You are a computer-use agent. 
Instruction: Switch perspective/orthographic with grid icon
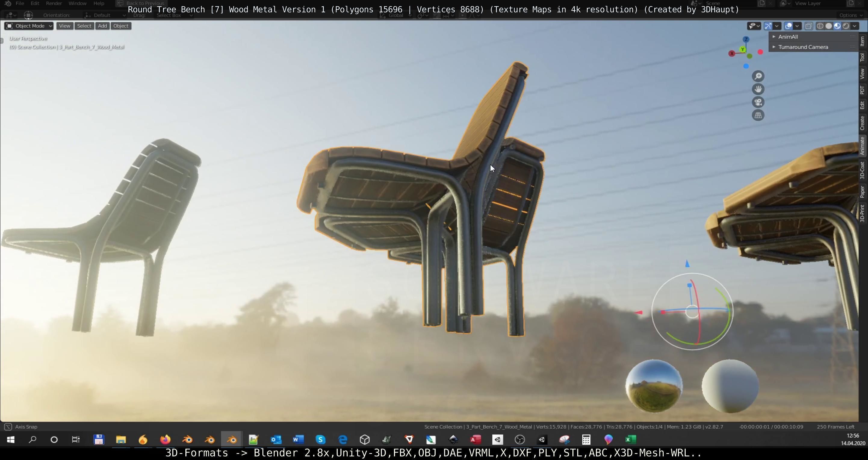pos(758,115)
